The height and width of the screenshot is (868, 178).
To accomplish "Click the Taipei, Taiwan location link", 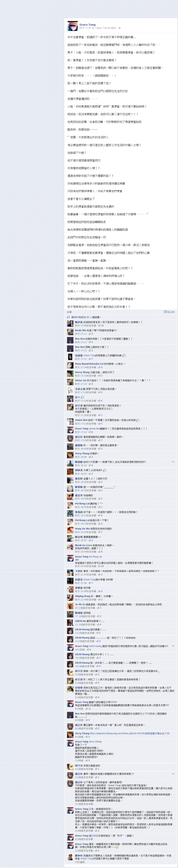I will [103, 28].
